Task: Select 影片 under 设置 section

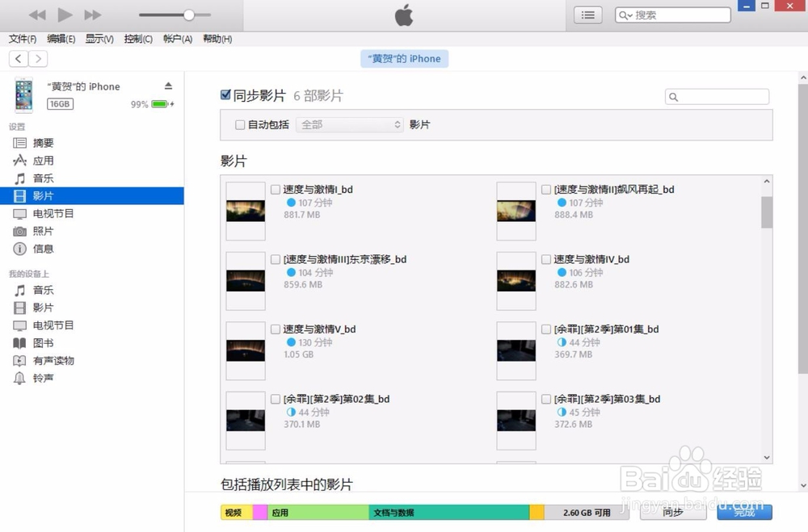Action: [92, 195]
